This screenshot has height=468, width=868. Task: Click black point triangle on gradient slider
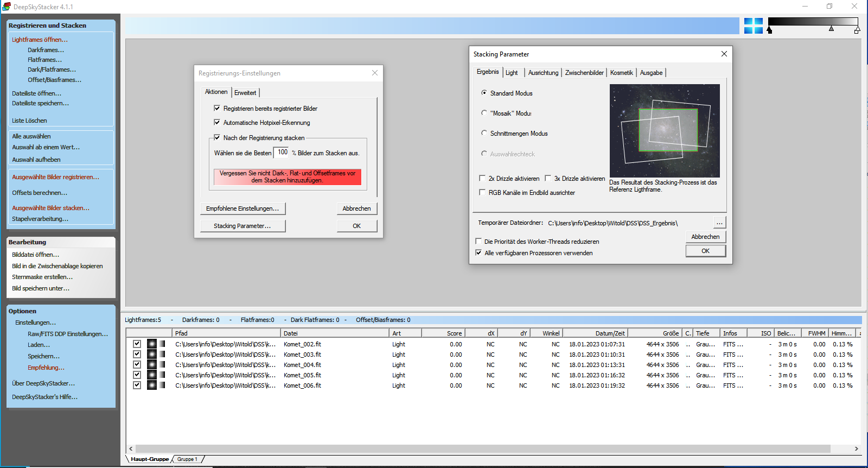769,30
